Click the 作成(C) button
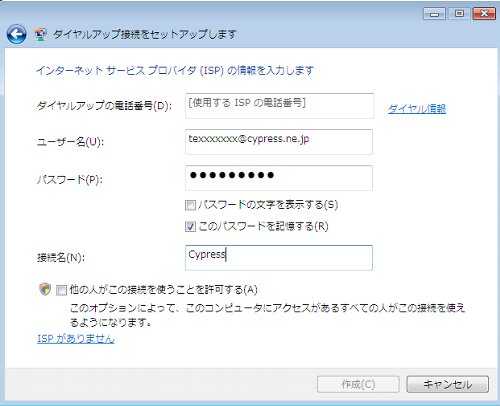 click(x=358, y=384)
